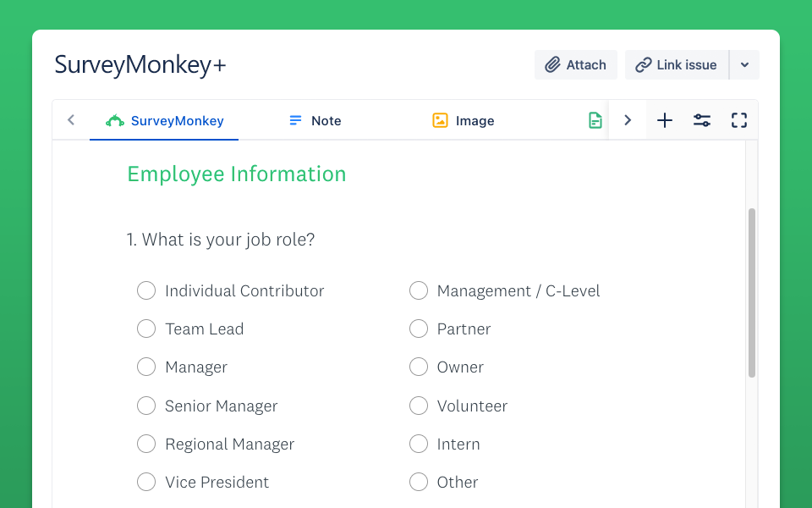812x508 pixels.
Task: Enter fullscreen with the expand icon
Action: tap(739, 120)
